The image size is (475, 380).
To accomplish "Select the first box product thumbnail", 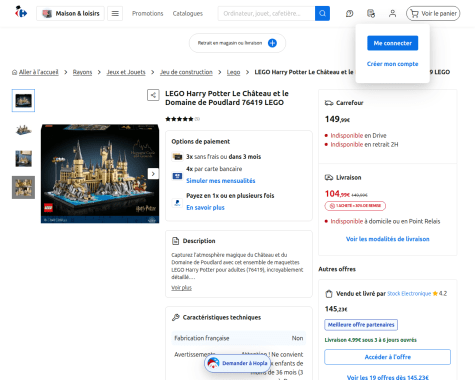I will (x=23, y=100).
